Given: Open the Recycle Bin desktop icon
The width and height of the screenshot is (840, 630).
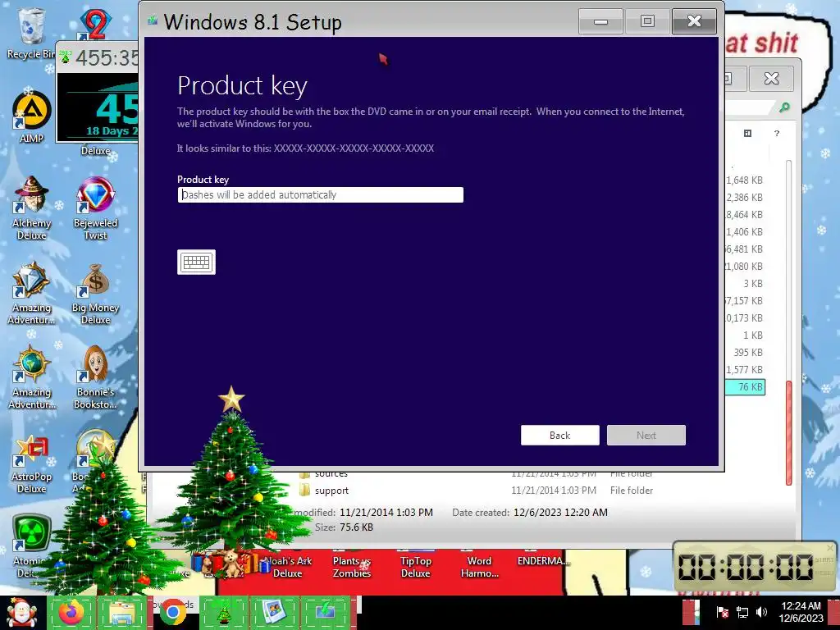Looking at the screenshot, I should 30,33.
